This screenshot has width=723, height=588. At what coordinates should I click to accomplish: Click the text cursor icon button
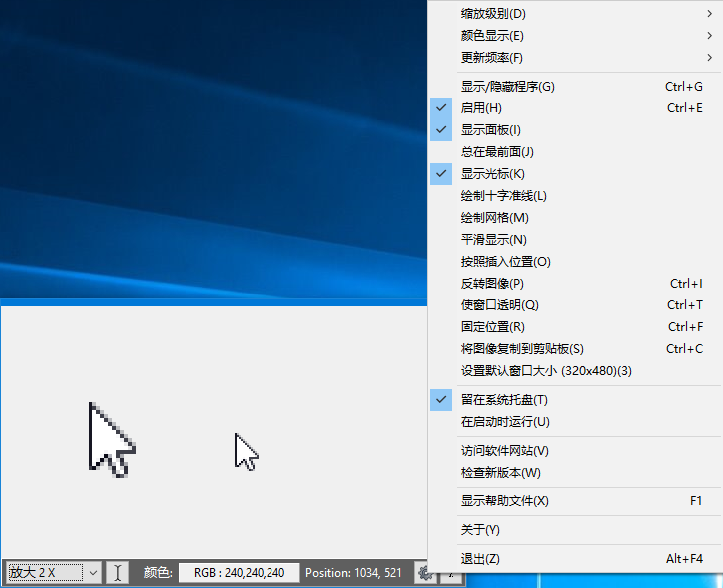click(x=118, y=573)
